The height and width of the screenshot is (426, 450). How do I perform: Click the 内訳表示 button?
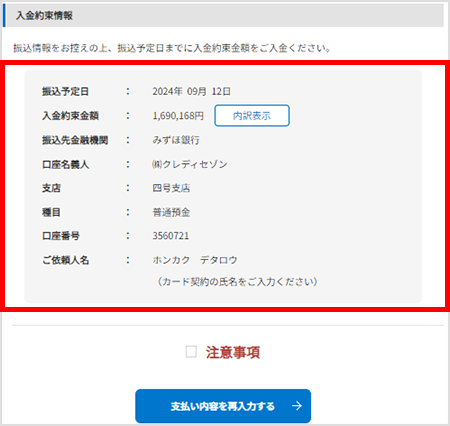click(252, 116)
